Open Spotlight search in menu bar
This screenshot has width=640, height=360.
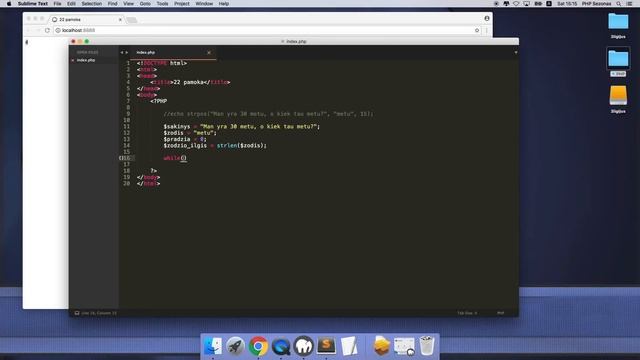click(x=619, y=4)
